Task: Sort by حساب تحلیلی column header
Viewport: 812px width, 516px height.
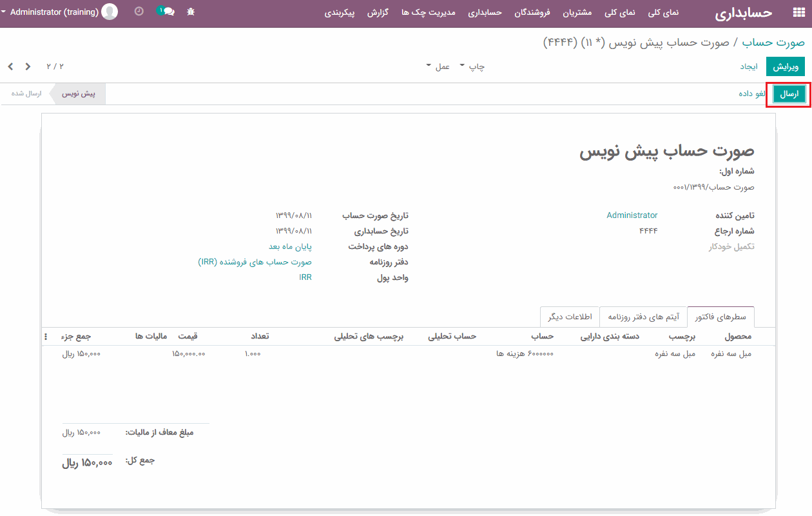Action: point(452,336)
